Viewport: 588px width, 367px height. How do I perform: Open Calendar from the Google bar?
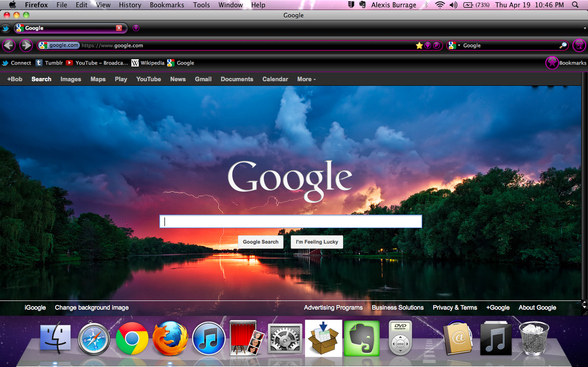tap(275, 79)
